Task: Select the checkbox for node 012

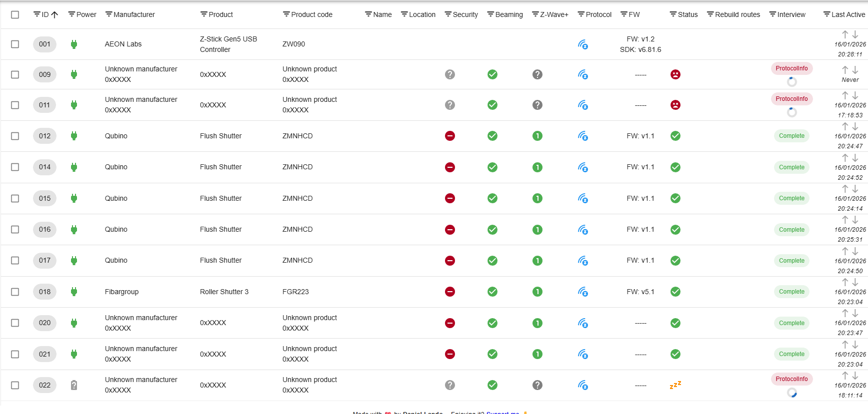Action: [15, 136]
